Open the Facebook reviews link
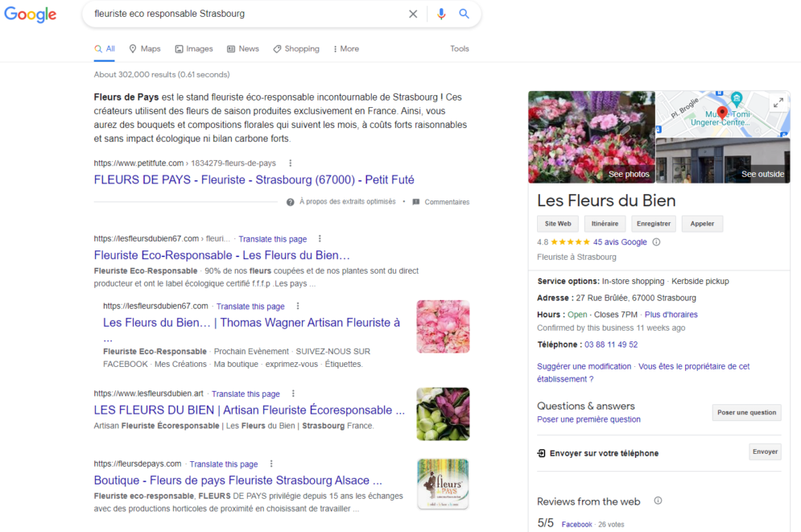801x532 pixels. tap(576, 524)
